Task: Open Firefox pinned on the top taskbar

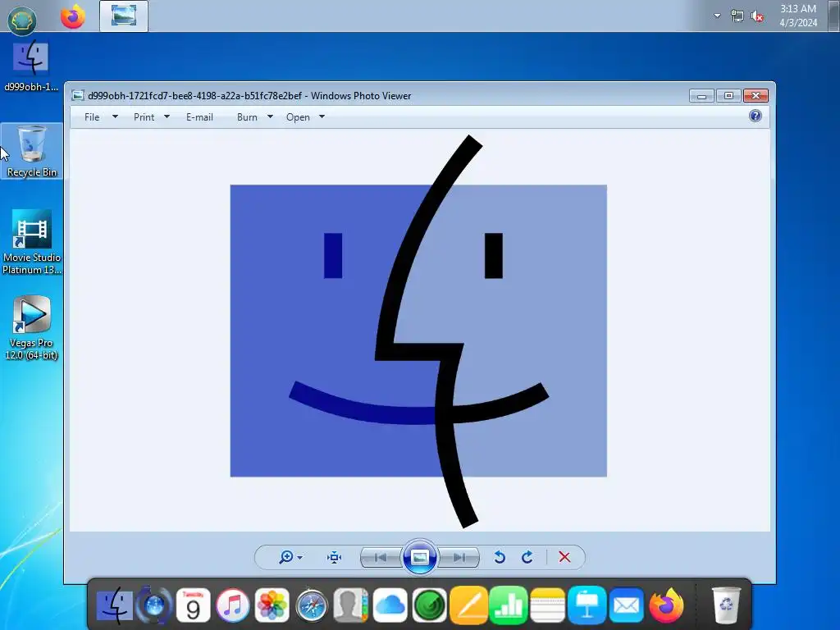Action: [x=73, y=16]
